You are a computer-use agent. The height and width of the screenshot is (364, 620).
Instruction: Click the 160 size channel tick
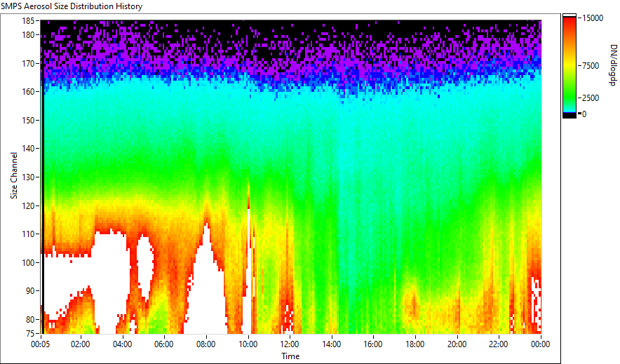[x=29, y=92]
